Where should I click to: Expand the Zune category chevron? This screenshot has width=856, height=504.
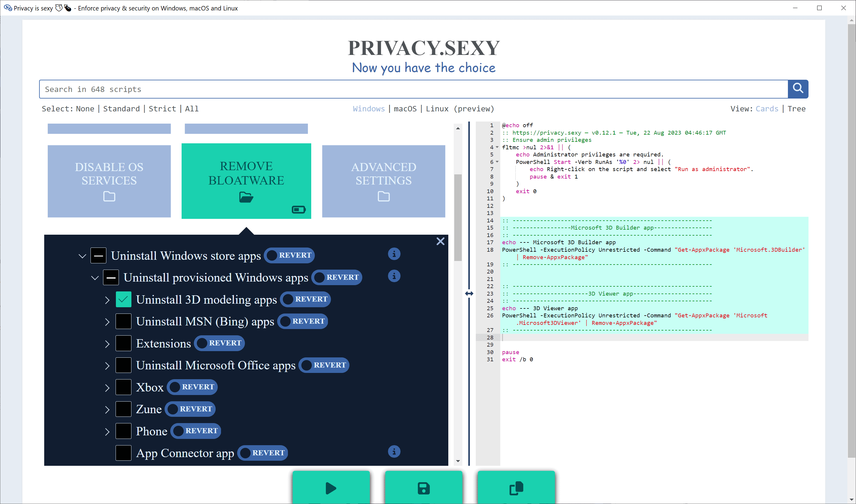107,409
